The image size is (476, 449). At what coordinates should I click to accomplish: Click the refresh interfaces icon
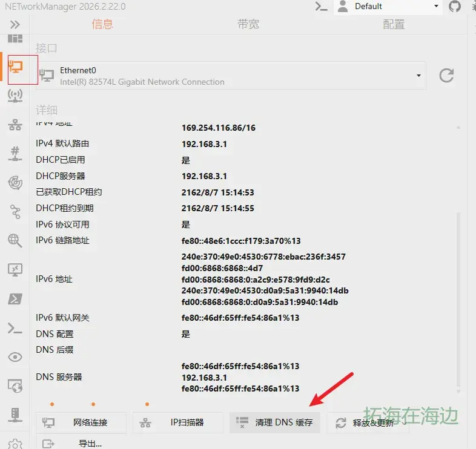coord(446,76)
